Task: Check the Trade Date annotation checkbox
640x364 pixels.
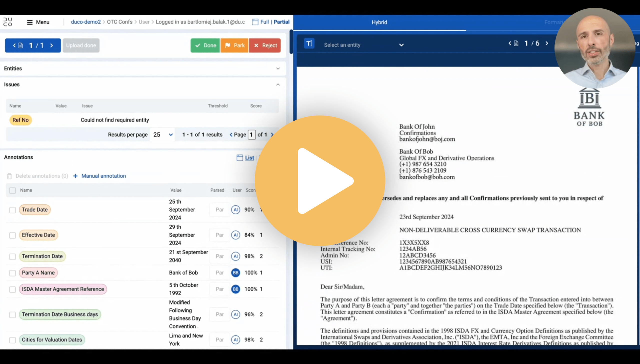Action: [12, 210]
